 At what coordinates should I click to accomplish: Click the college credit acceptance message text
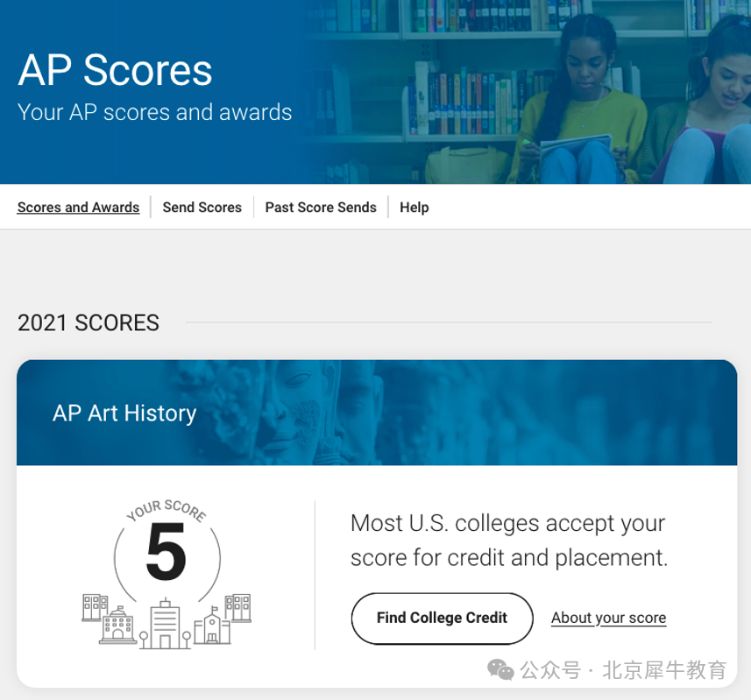(508, 540)
